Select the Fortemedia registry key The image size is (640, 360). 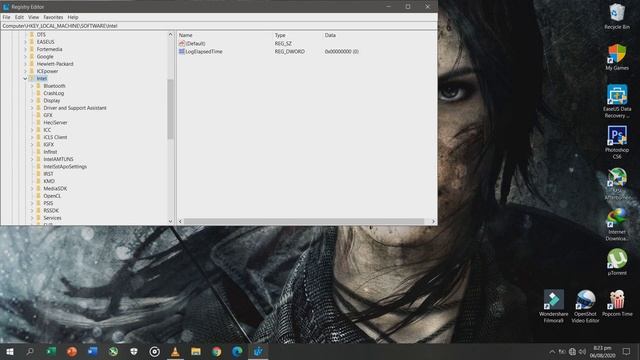[x=49, y=49]
